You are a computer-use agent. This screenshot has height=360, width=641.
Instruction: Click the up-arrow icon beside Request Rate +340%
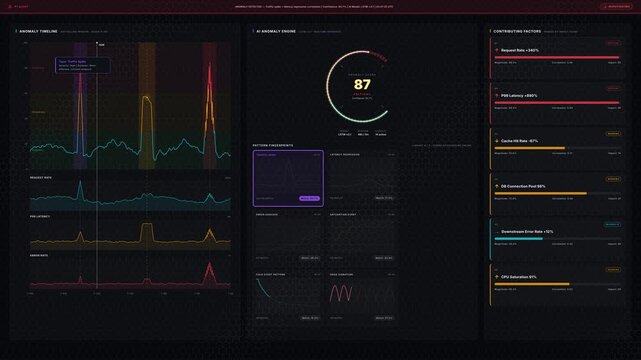tap(497, 50)
